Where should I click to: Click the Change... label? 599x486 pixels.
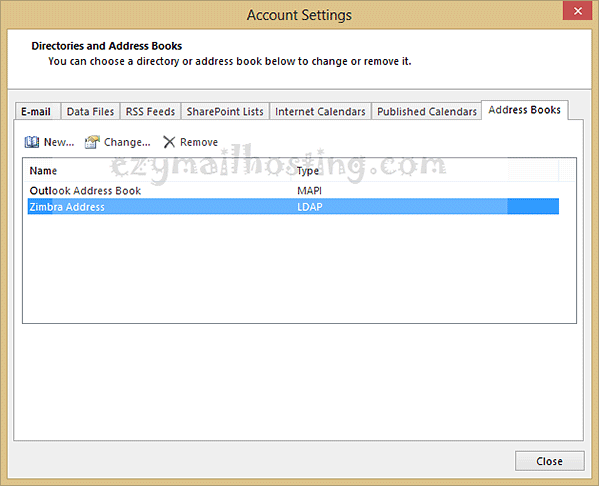127,142
